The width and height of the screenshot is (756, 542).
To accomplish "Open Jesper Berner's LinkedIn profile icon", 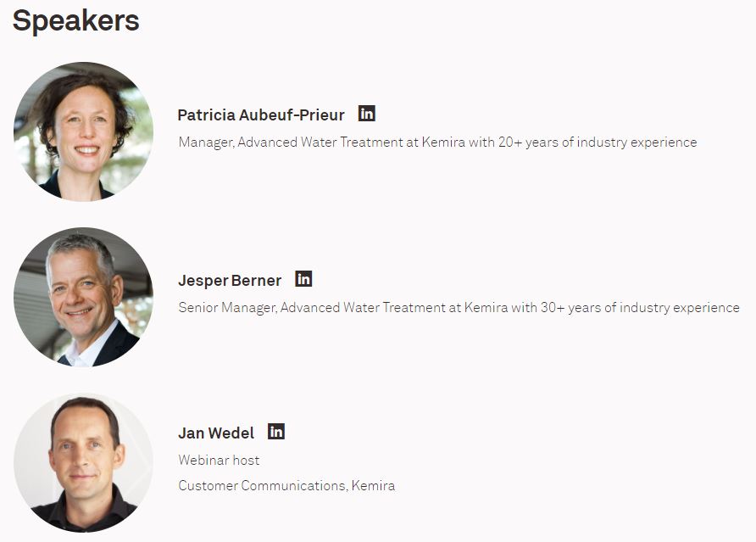I will pyautogui.click(x=303, y=279).
